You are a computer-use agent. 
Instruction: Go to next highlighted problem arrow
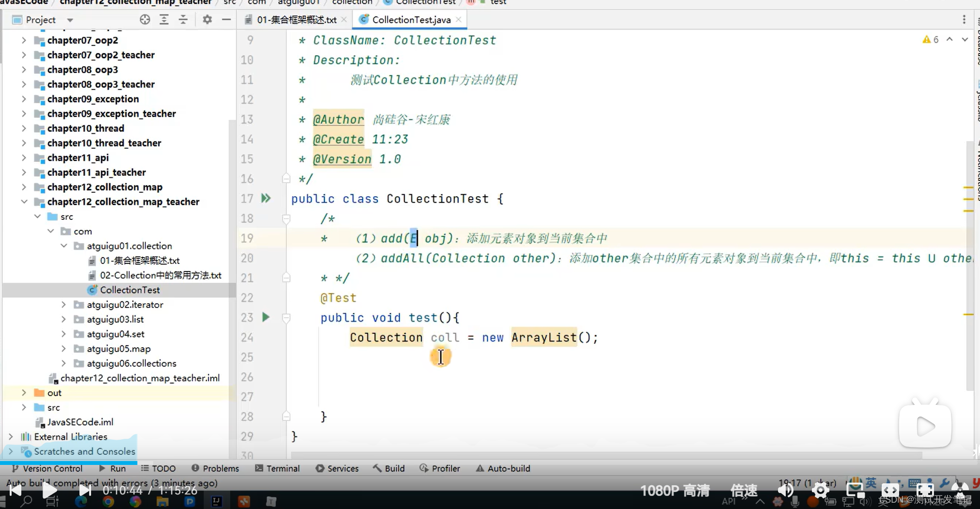965,40
